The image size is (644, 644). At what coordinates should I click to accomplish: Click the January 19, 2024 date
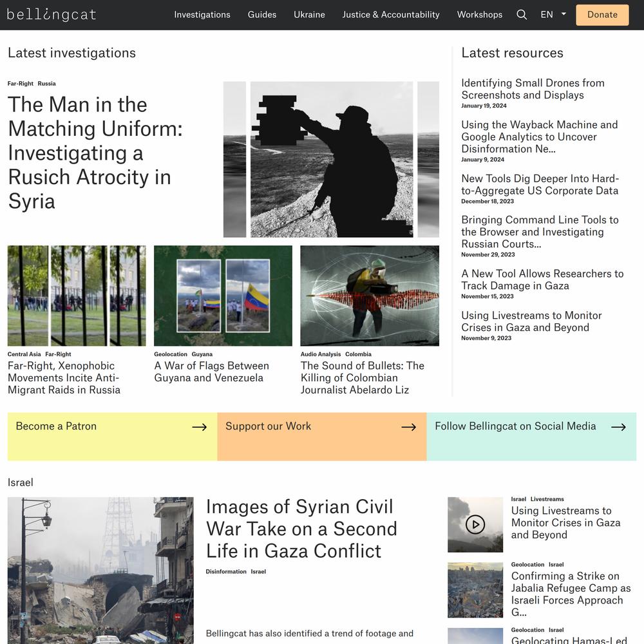tap(484, 106)
